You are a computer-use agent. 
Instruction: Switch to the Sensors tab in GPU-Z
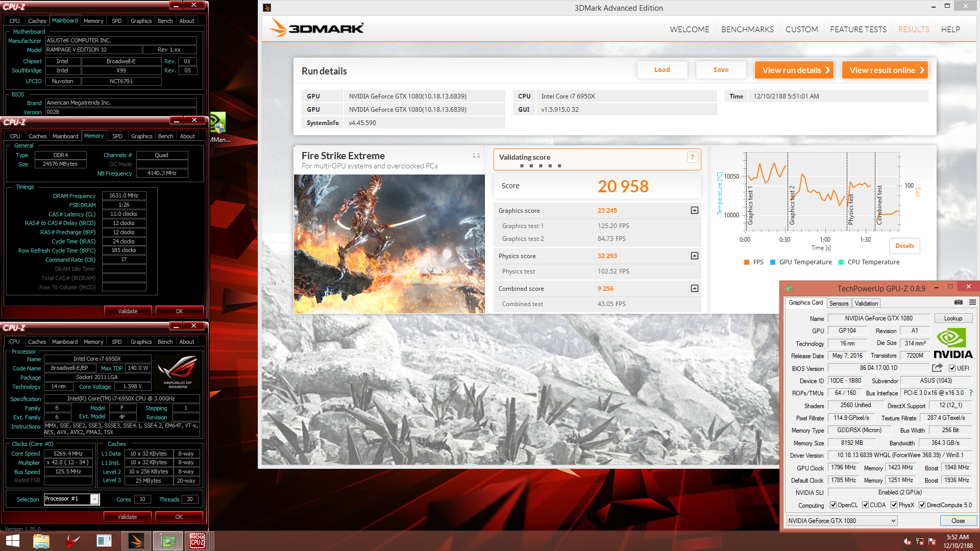click(x=839, y=303)
